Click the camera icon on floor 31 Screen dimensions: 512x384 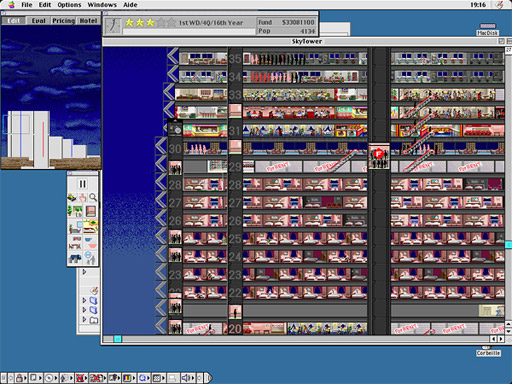pos(175,129)
